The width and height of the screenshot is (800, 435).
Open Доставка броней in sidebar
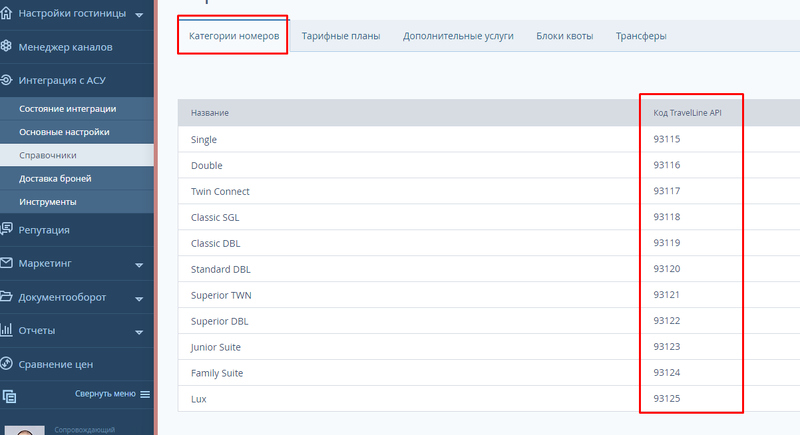click(x=55, y=179)
